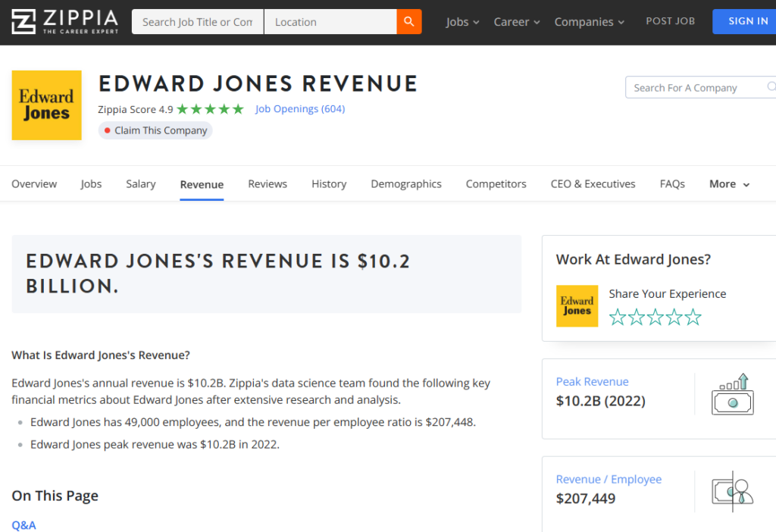Click the 49,000 employees bullet point
This screenshot has height=532, width=776.
(253, 422)
